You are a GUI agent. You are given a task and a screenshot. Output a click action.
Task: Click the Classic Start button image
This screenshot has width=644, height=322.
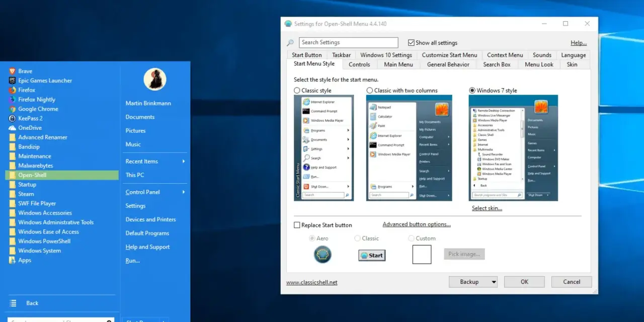point(372,255)
